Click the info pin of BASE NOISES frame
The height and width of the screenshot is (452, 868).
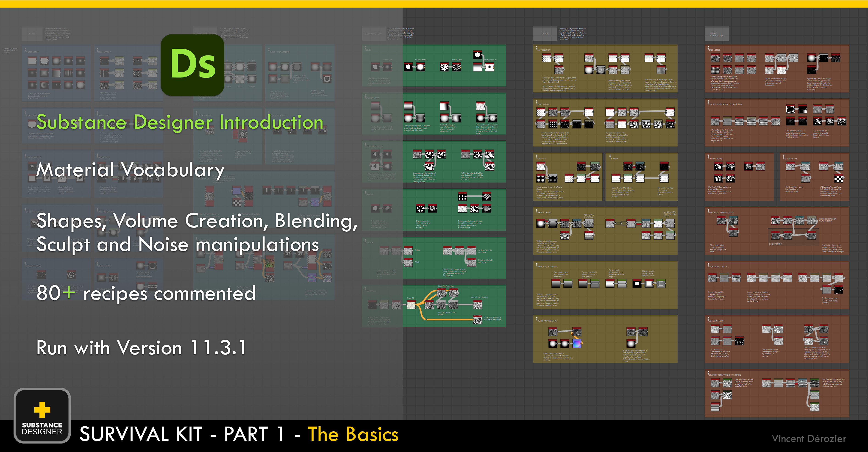point(708,48)
